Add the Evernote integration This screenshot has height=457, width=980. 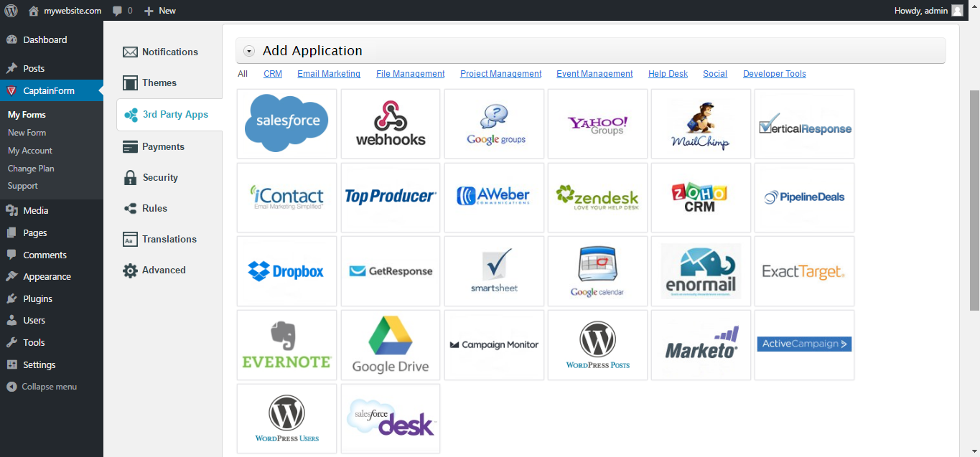click(x=286, y=345)
